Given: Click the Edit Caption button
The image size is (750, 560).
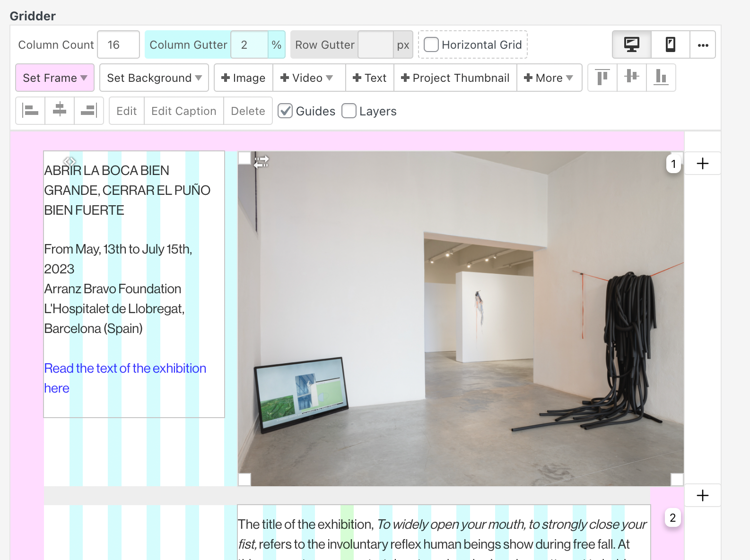Looking at the screenshot, I should 183,111.
